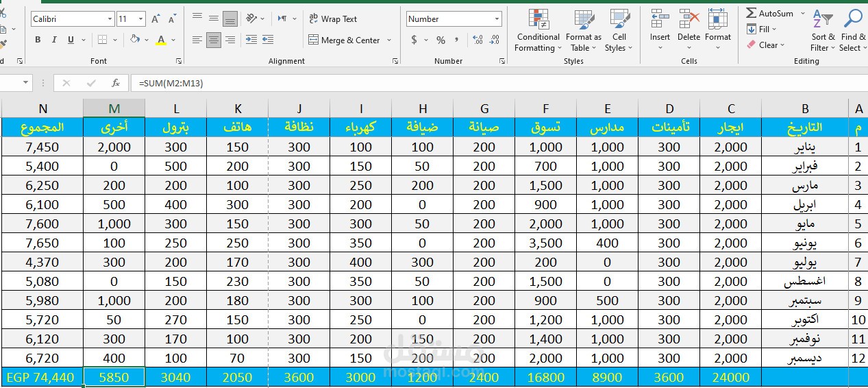Toggle Underline formatting
The width and height of the screenshot is (868, 388).
point(71,40)
